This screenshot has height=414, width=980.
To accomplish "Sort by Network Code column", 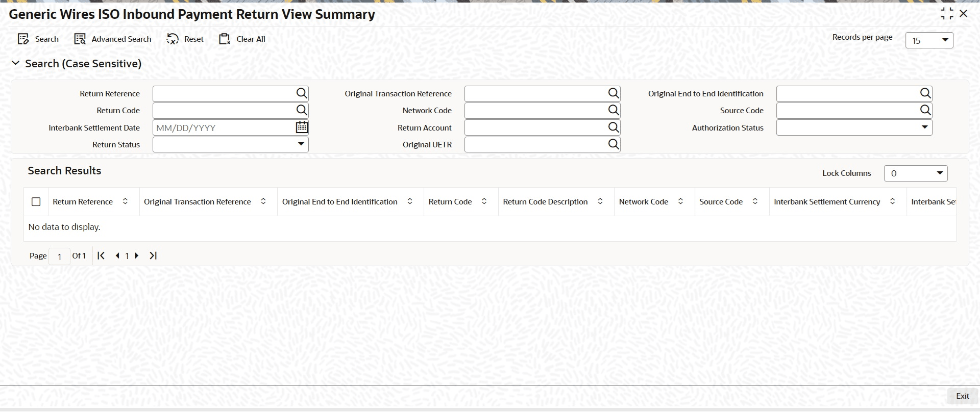I will point(680,202).
